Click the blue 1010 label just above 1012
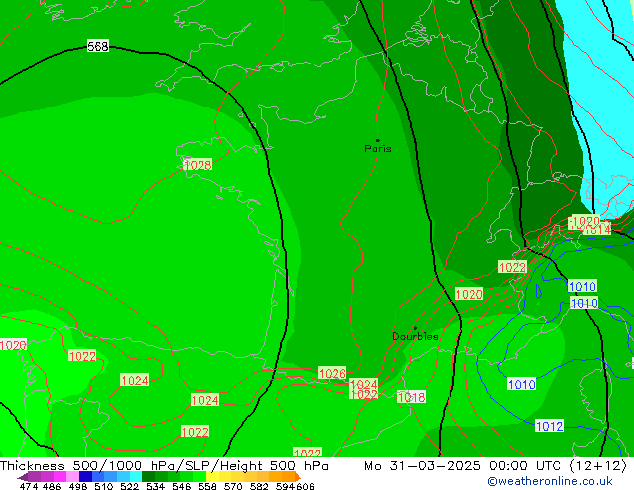634x490 pixels. tap(522, 384)
